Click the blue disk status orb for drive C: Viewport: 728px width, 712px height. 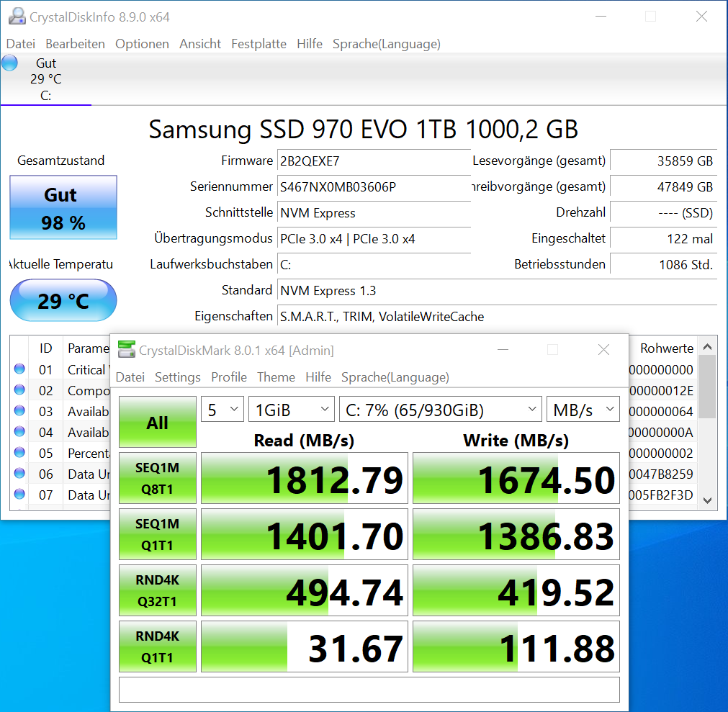(x=9, y=63)
